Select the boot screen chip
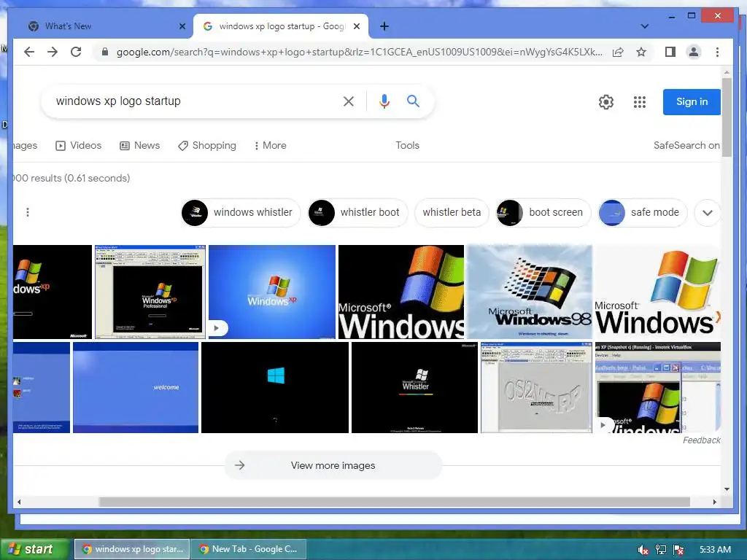747x560 pixels. click(x=543, y=212)
